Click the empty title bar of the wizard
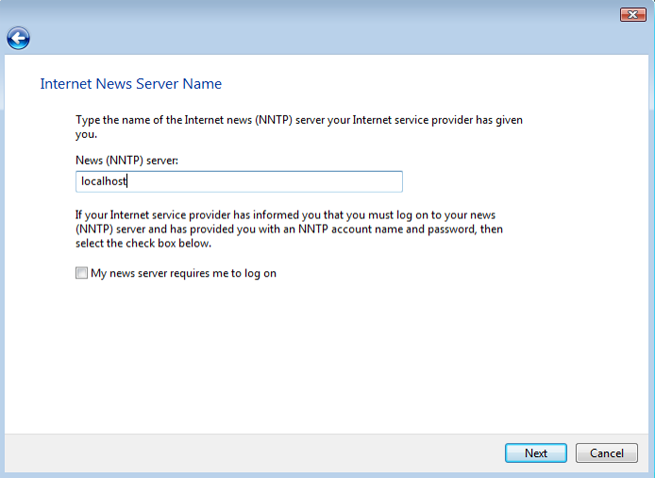 click(x=300, y=14)
